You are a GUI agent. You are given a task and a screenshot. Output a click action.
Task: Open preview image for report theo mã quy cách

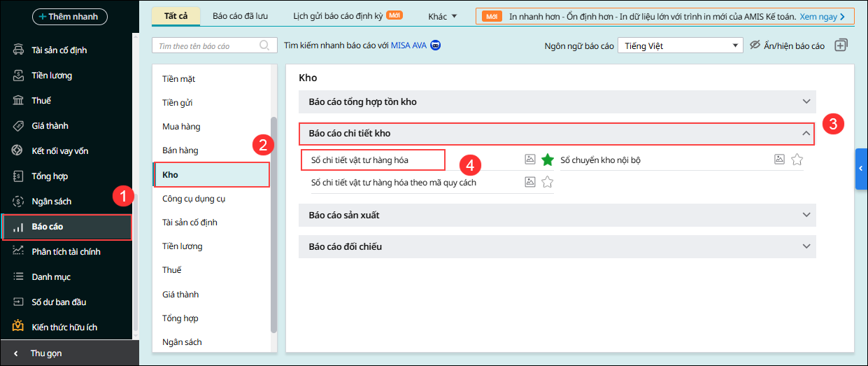point(530,182)
